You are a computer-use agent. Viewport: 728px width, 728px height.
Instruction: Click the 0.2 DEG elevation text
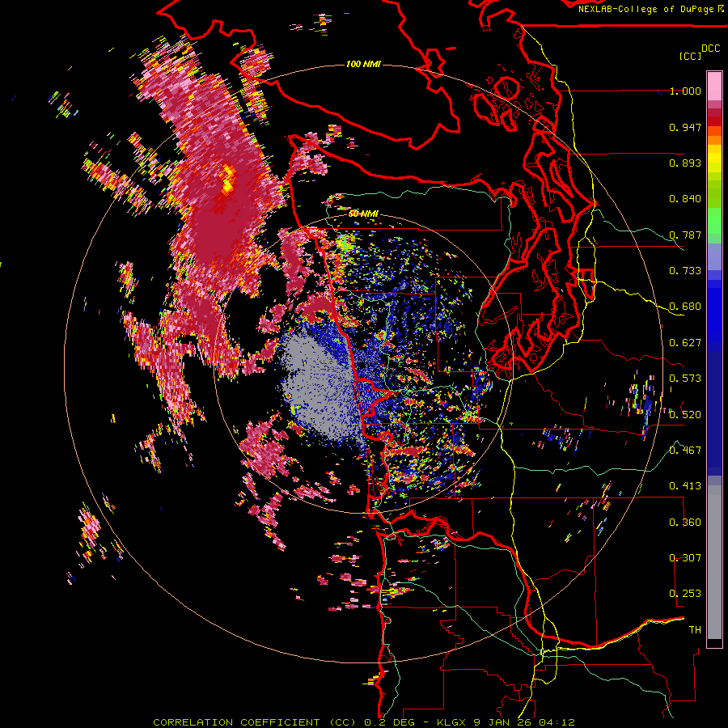pyautogui.click(x=390, y=722)
